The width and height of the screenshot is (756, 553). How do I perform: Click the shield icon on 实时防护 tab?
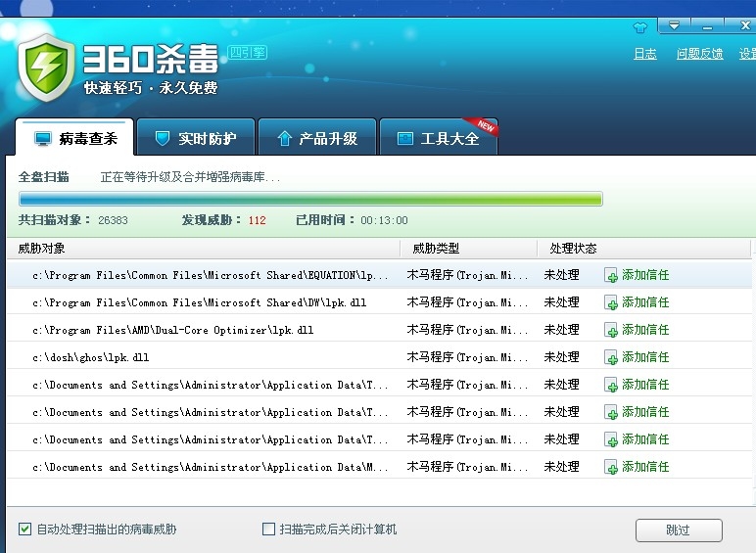(x=163, y=138)
